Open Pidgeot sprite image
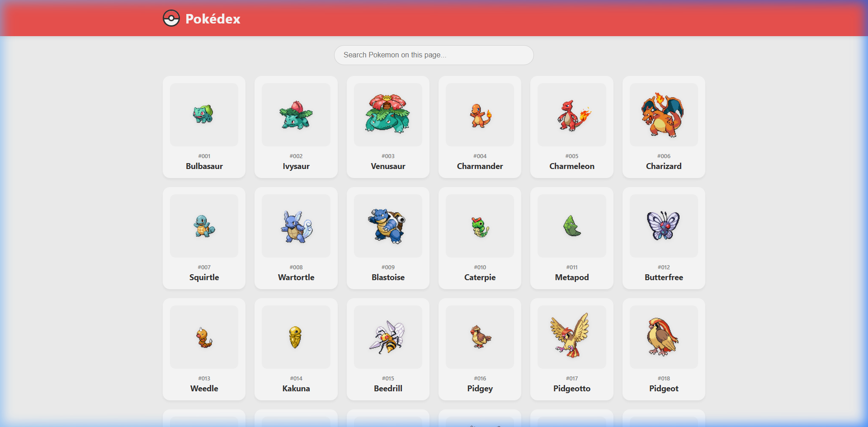 coord(664,337)
